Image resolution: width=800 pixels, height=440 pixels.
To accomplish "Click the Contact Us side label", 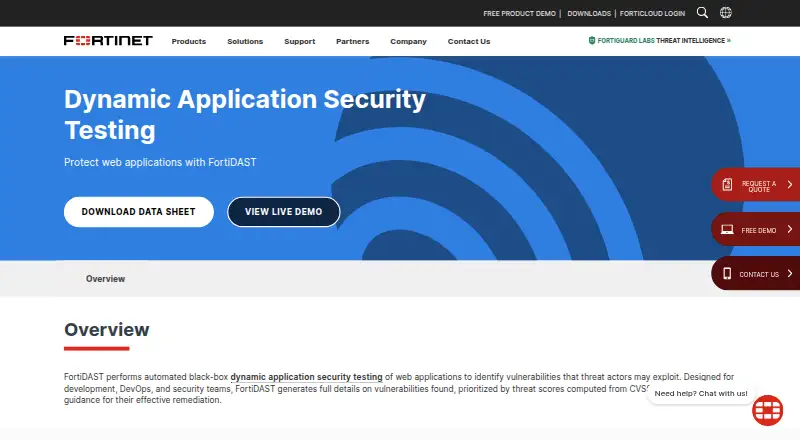I will pos(759,274).
